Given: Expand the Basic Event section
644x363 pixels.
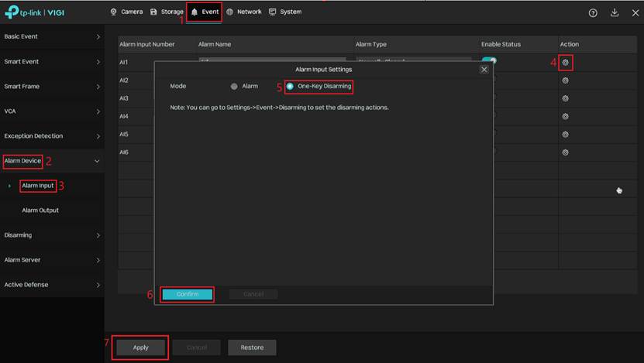Looking at the screenshot, I should pos(52,36).
